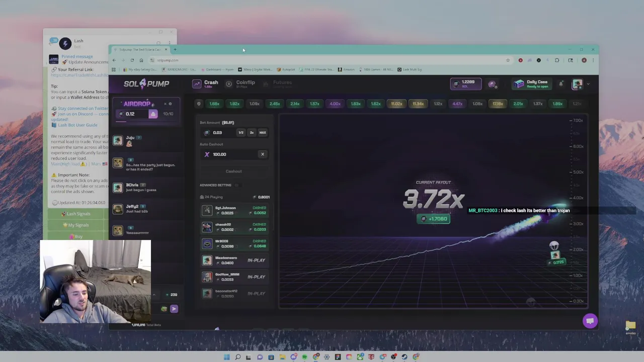Viewport: 644px width, 362px height.
Task: Click the Airdrop info icon
Action: coord(170,104)
